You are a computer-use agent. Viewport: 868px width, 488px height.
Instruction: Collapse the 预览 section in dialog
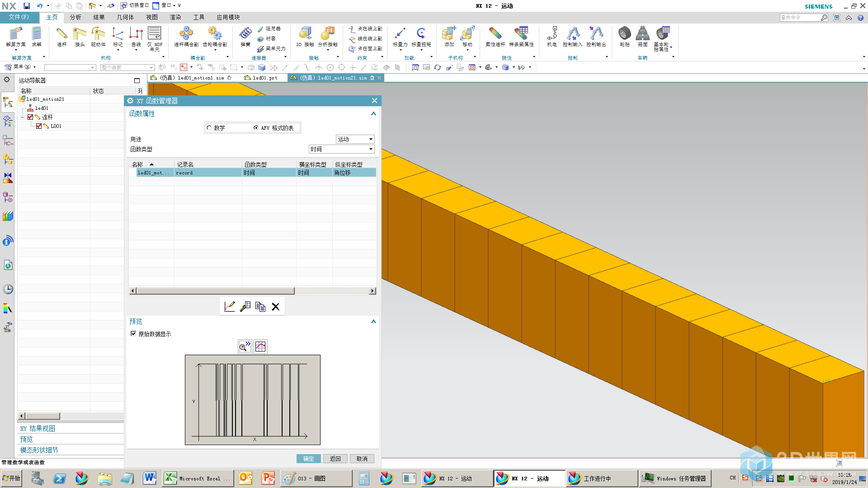click(373, 321)
